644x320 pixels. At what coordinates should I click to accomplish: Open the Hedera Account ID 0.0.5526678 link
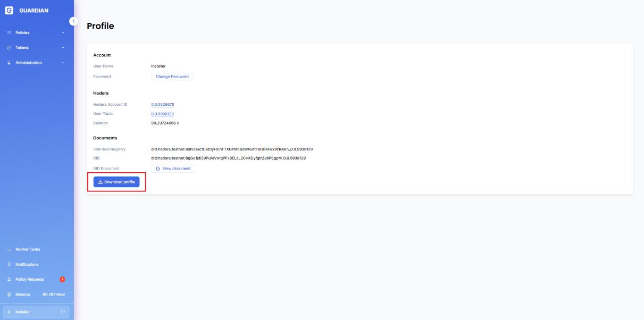click(163, 105)
